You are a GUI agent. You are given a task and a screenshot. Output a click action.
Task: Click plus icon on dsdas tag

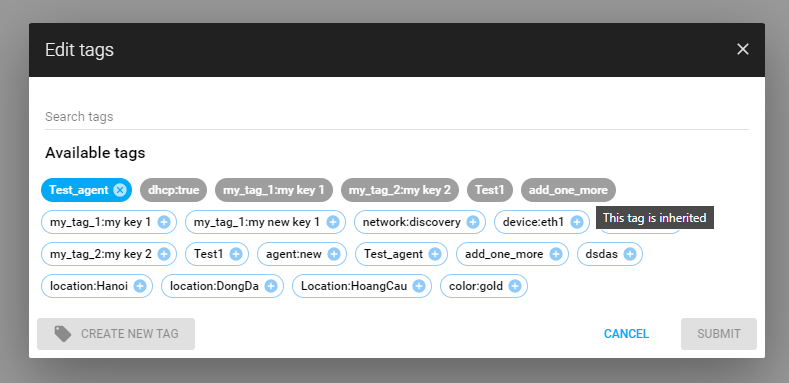pyautogui.click(x=629, y=254)
